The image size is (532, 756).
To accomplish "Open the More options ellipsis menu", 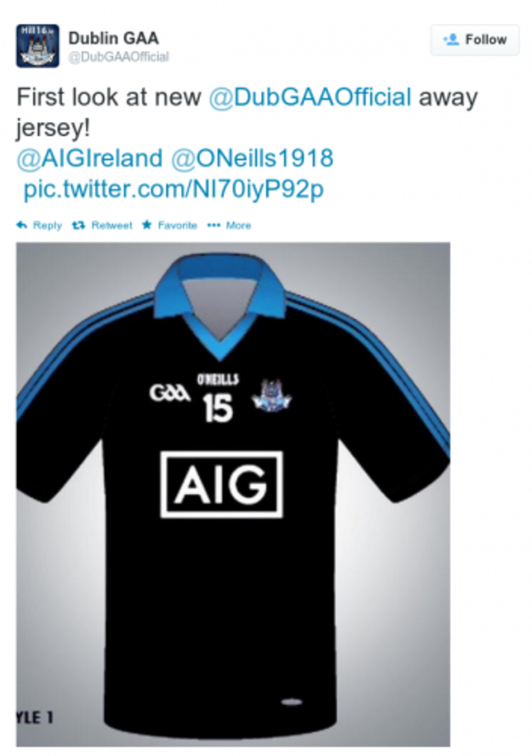I will point(230,225).
